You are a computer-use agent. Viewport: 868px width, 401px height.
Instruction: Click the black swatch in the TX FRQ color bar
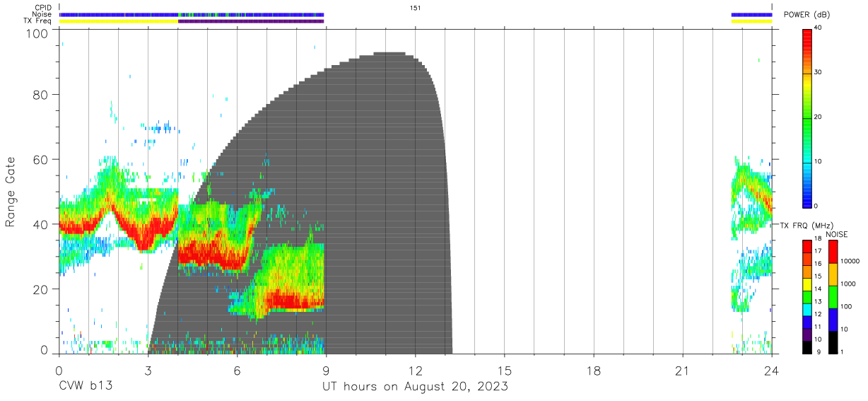807,347
